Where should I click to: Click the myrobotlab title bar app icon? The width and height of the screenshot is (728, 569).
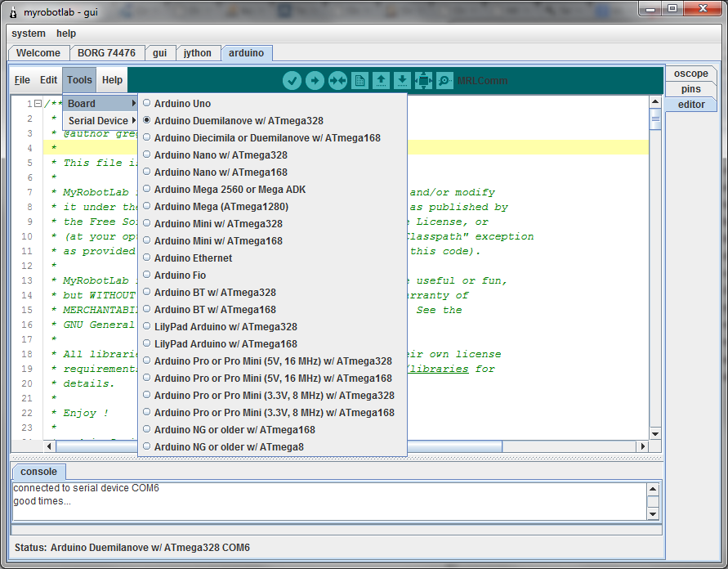pyautogui.click(x=14, y=12)
